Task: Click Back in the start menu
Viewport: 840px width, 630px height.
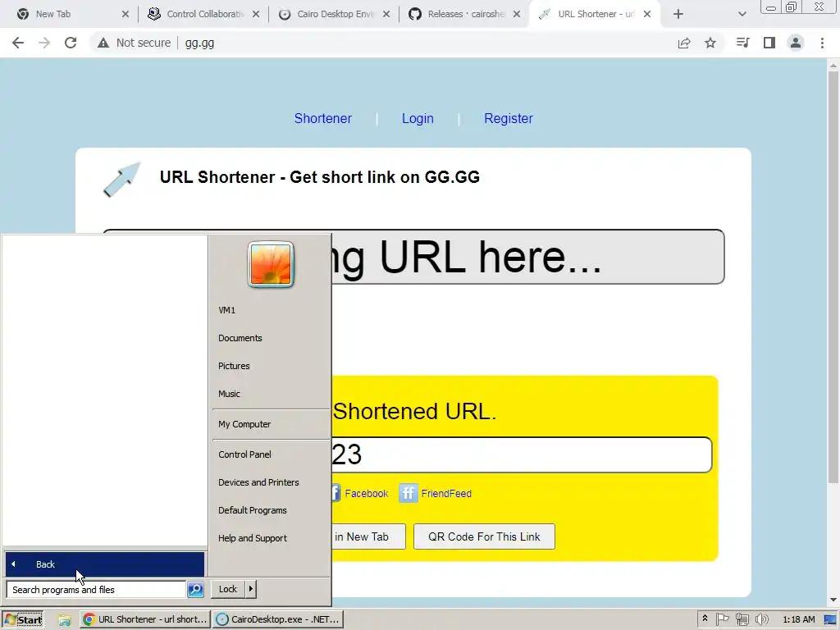Action: tap(105, 564)
